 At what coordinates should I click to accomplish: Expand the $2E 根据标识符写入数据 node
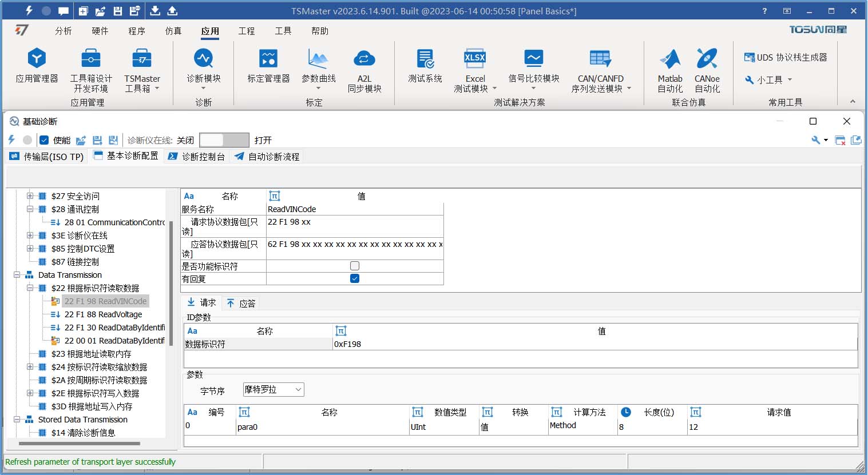point(30,393)
